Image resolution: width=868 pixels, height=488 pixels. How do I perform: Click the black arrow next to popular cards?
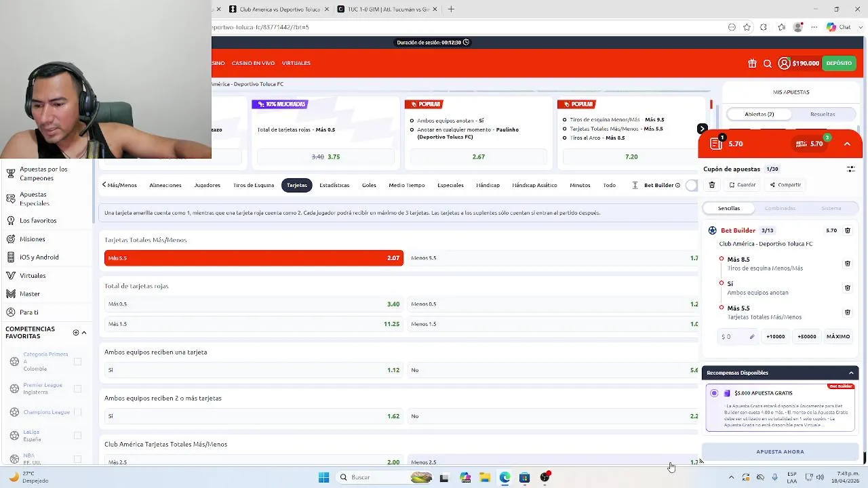click(x=703, y=129)
